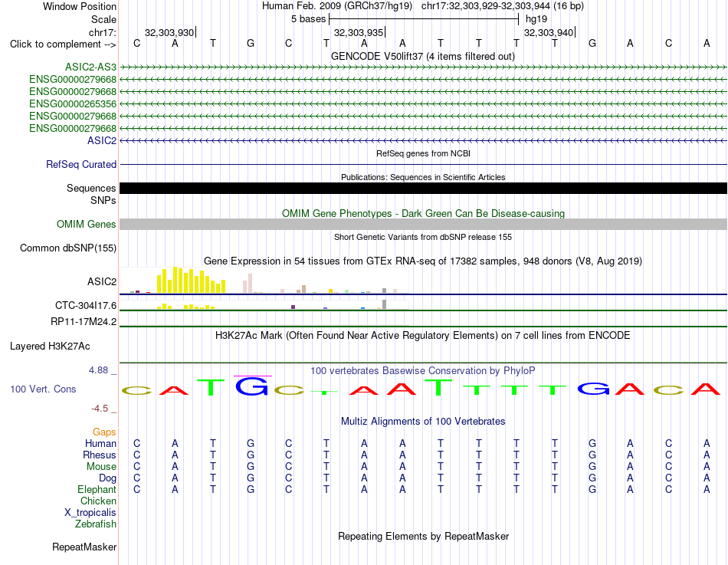Click the black Sequences track bar
Screen dimensions: 728x565
(423, 188)
